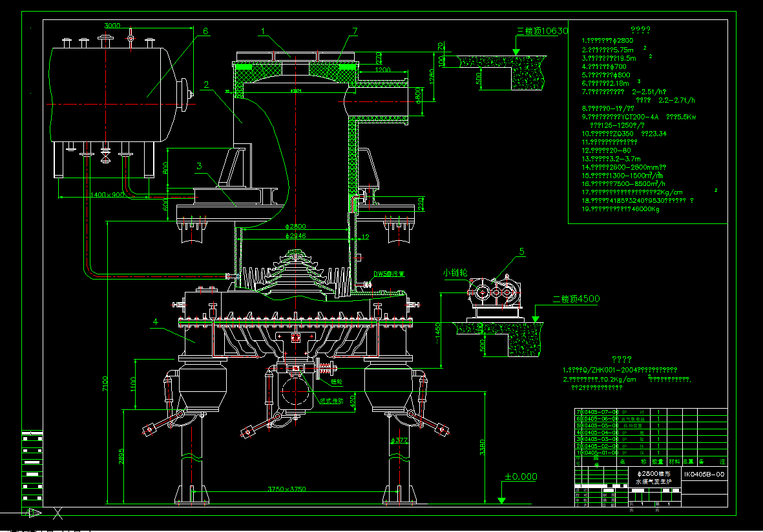Click parts list row IK0405-02-00
Screen dimensions: 763x532
[x=652, y=446]
